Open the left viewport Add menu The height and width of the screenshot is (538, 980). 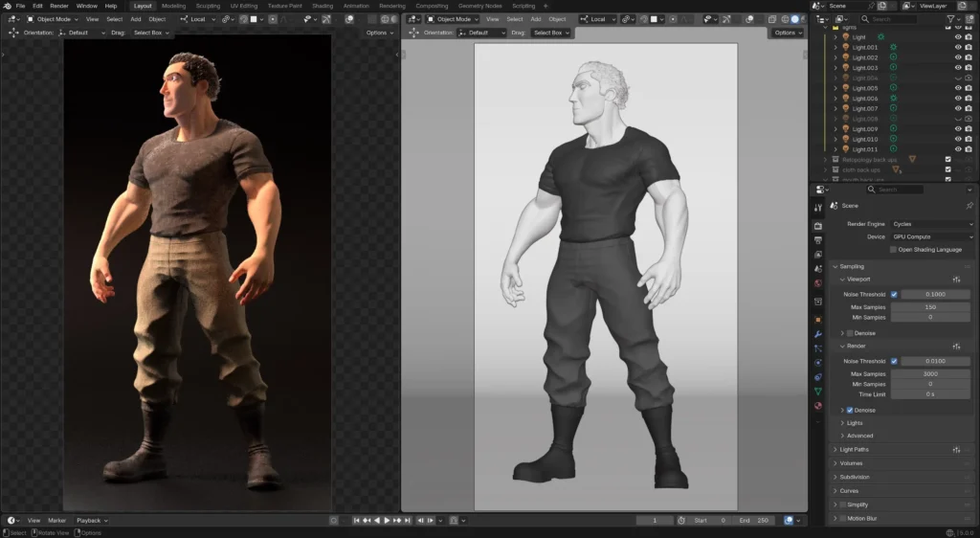(136, 19)
